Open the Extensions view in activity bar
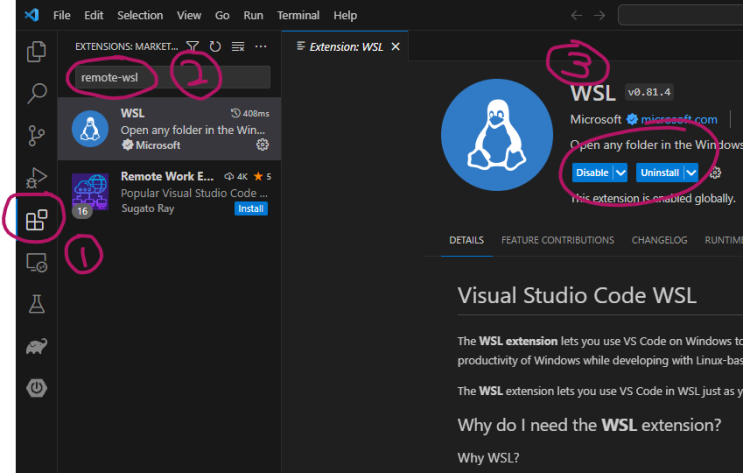743x473 pixels. [36, 220]
